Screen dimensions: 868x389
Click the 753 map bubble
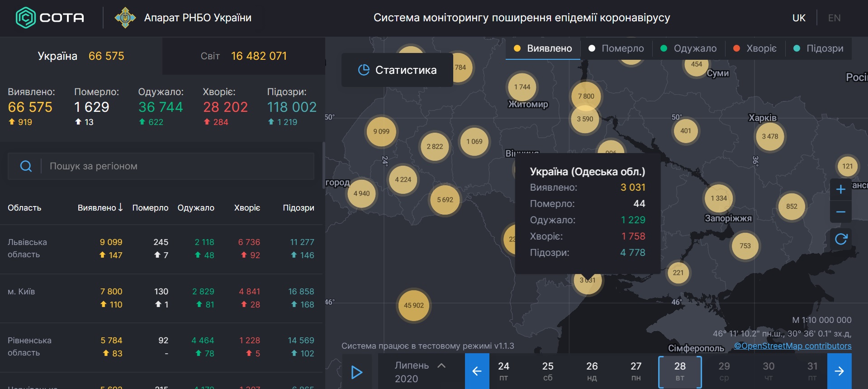[745, 246]
